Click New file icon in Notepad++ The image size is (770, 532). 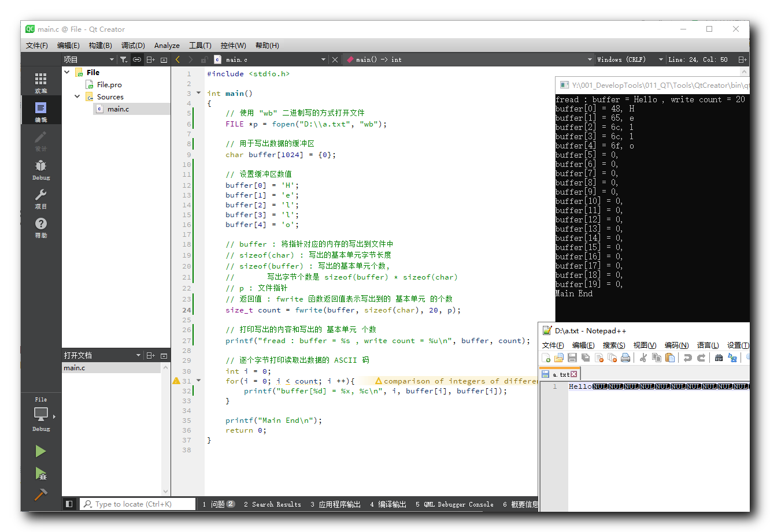(x=546, y=358)
